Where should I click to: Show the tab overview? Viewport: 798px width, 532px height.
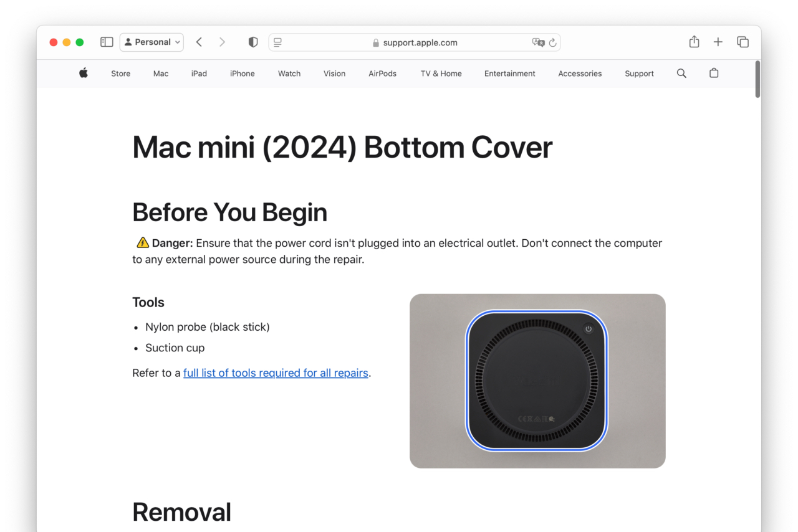743,42
